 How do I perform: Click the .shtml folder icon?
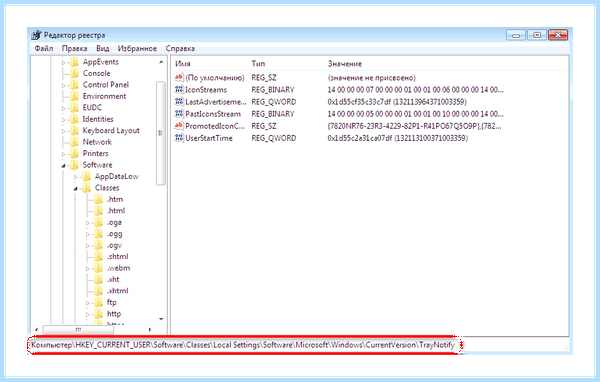(99, 257)
